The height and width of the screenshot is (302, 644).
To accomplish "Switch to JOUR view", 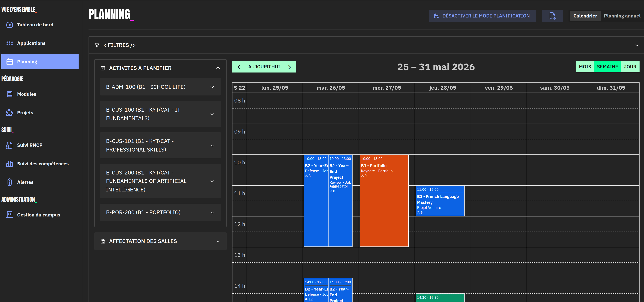I will point(630,67).
